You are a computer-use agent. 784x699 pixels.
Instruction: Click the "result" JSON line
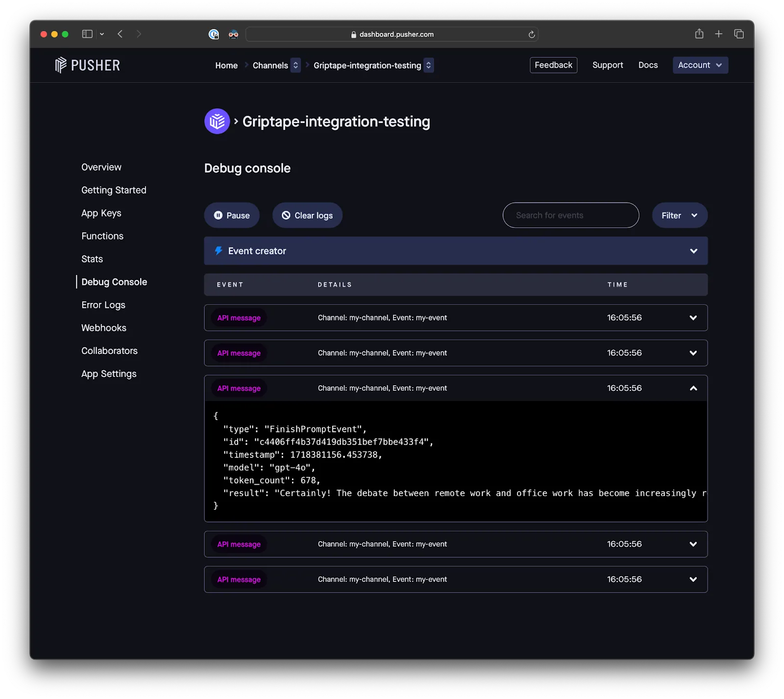point(465,493)
